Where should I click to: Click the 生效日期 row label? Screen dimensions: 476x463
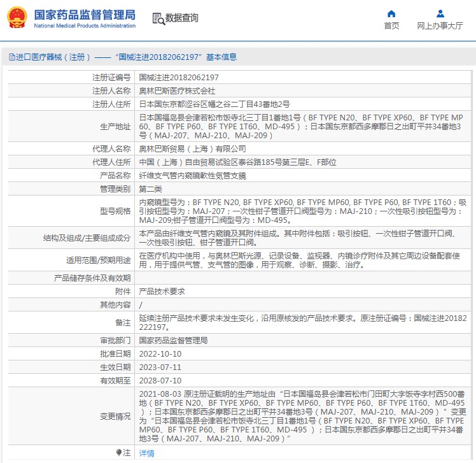[x=115, y=367]
